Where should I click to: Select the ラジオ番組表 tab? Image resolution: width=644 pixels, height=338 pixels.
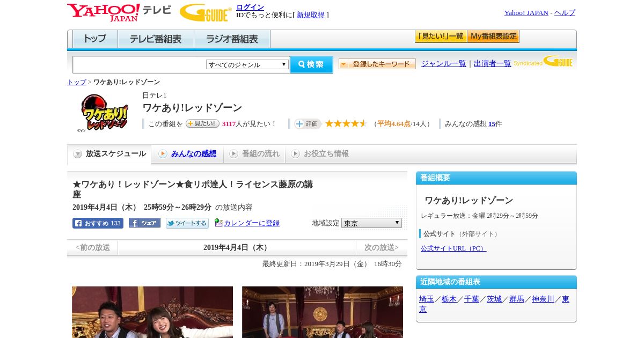tap(232, 39)
